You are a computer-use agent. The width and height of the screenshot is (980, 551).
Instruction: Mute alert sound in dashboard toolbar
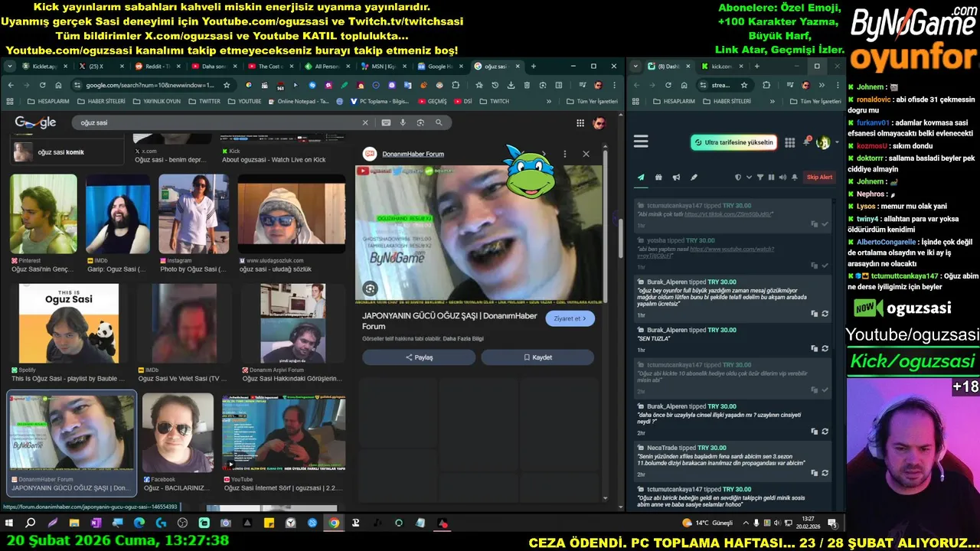pyautogui.click(x=782, y=177)
